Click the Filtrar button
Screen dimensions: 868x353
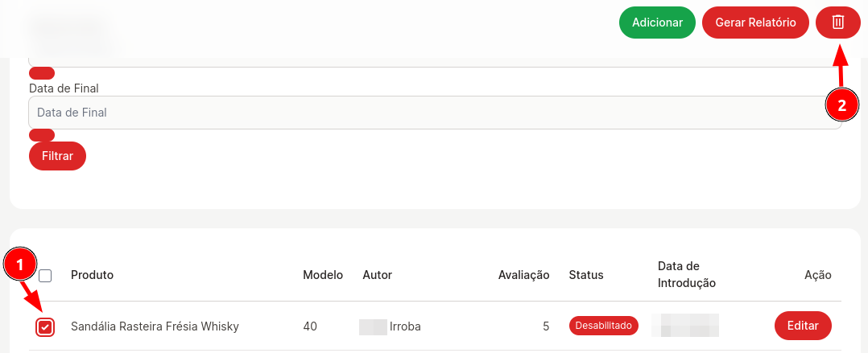tap(58, 156)
